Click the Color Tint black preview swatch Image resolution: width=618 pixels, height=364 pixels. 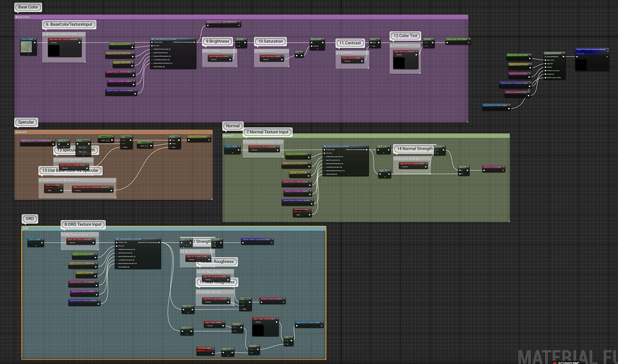(399, 63)
